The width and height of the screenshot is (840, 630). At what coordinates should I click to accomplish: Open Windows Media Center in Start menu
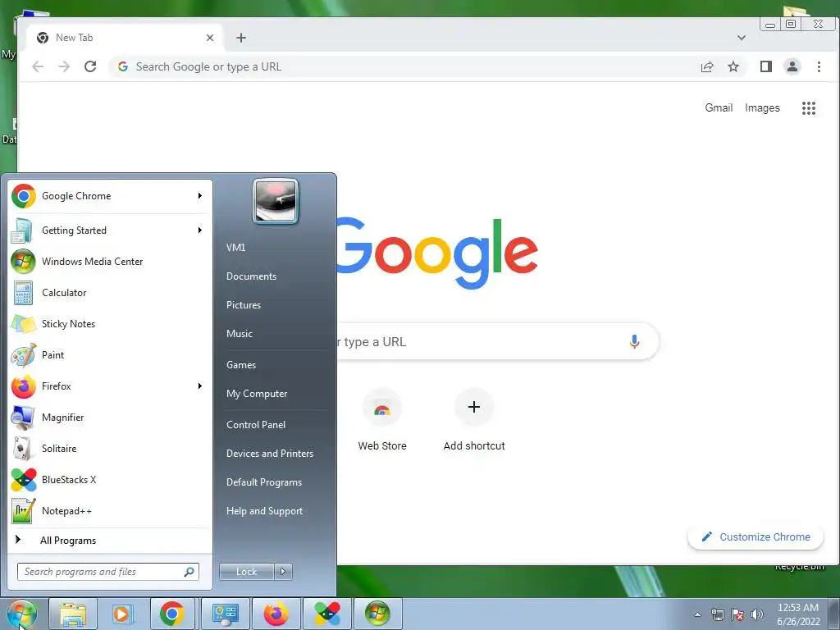pos(110,262)
